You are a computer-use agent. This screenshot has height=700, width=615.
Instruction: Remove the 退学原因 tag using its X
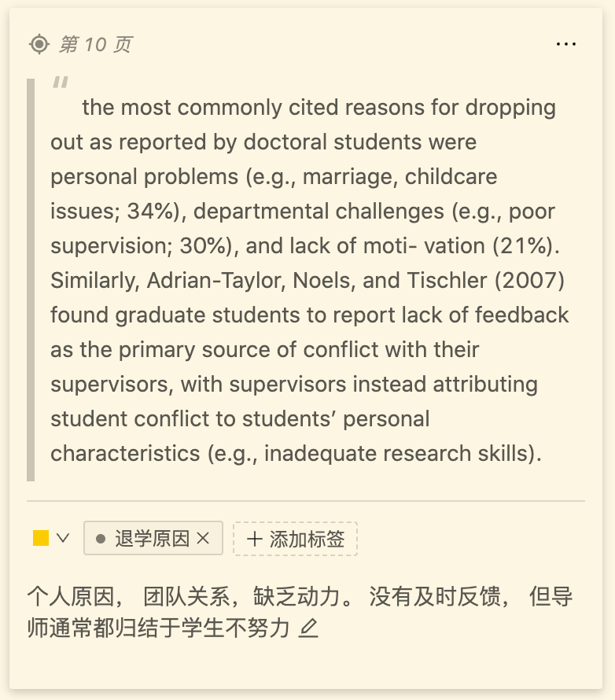coord(203,538)
